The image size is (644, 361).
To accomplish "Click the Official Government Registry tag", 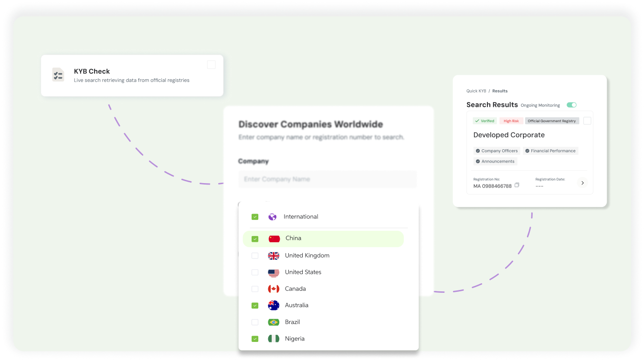I will [x=552, y=121].
